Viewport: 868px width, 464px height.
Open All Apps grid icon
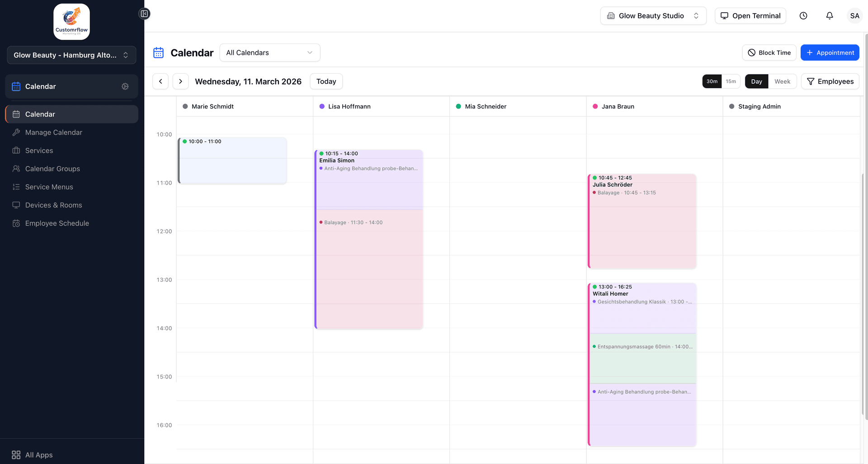pyautogui.click(x=16, y=455)
